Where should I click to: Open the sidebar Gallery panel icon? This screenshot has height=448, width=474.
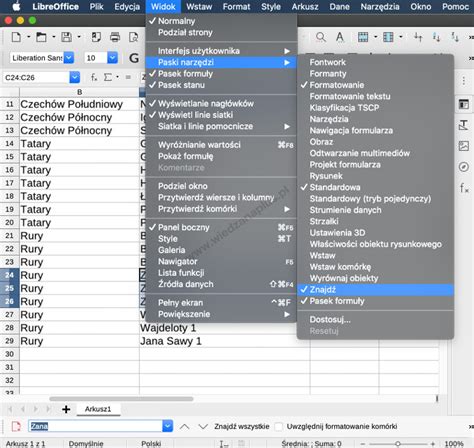[x=464, y=146]
